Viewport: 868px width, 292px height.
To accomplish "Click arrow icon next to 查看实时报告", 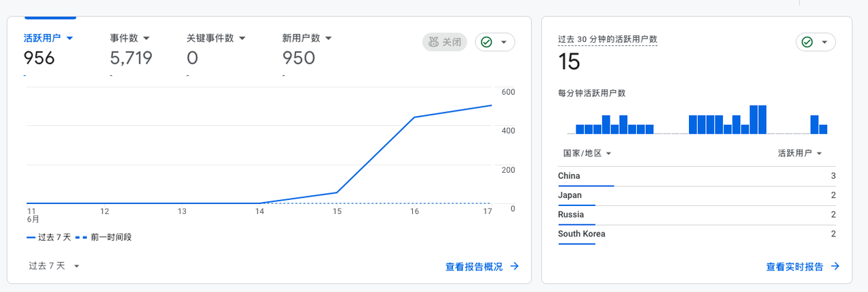I will 835,266.
